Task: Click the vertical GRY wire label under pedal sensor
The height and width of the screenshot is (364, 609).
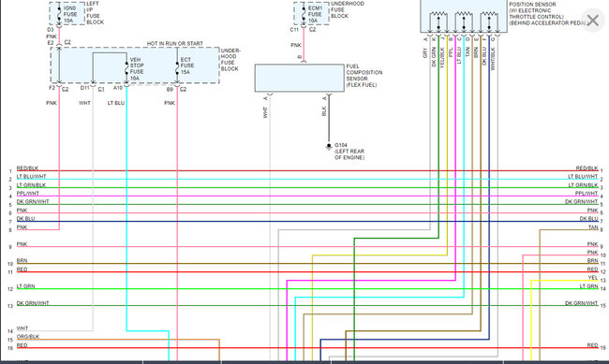Action: point(425,53)
